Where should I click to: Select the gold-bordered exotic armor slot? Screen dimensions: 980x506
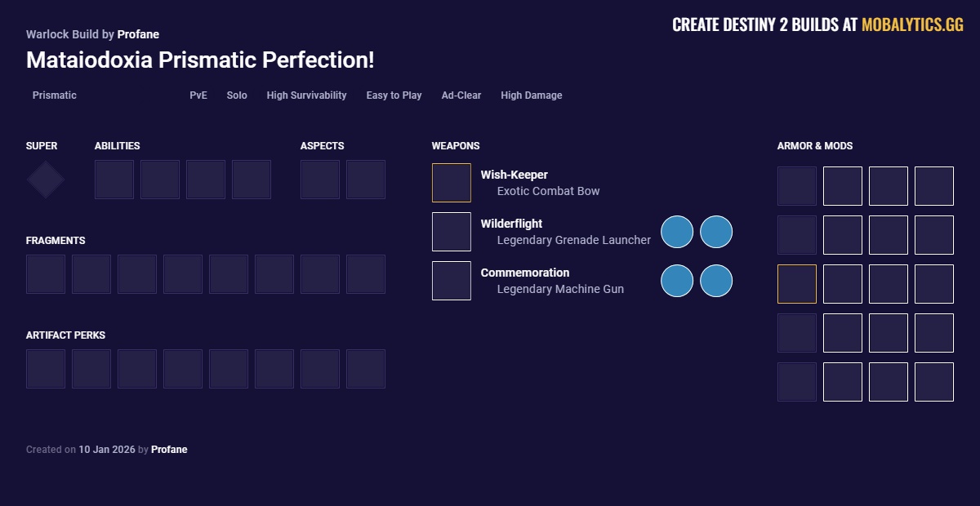coord(797,284)
